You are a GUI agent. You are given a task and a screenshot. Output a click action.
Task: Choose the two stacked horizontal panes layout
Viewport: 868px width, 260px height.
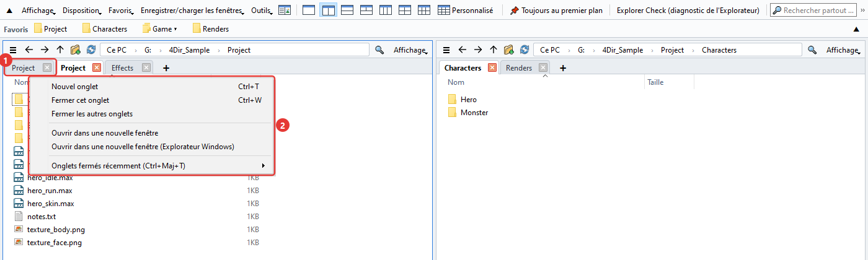347,10
